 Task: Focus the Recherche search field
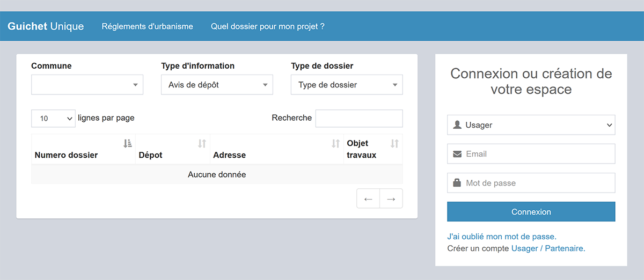pyautogui.click(x=359, y=119)
